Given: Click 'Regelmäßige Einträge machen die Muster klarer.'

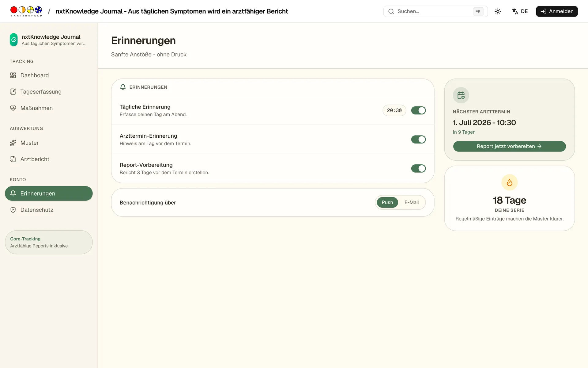Looking at the screenshot, I should pyautogui.click(x=510, y=219).
